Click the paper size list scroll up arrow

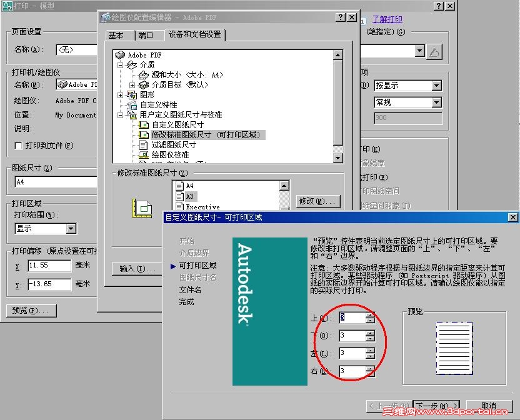pos(284,186)
